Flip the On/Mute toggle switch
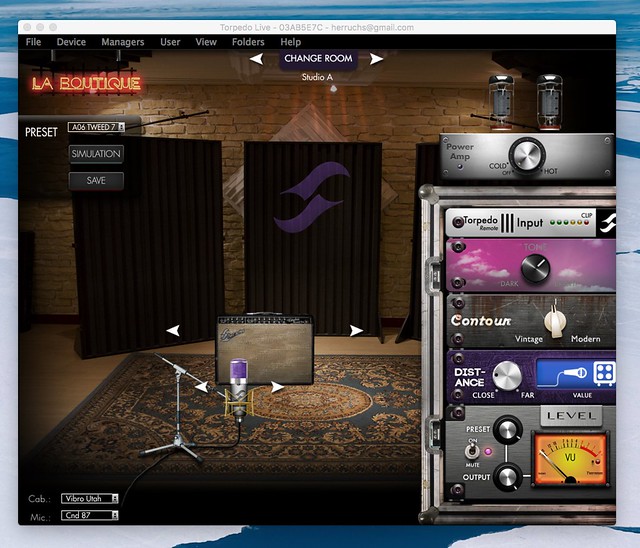 [x=472, y=451]
